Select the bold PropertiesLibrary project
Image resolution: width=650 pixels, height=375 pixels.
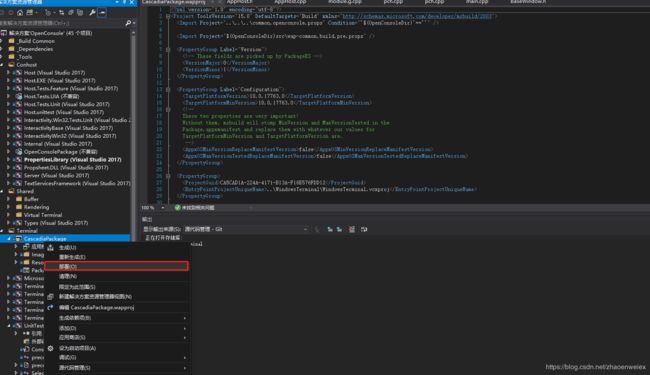tap(73, 160)
